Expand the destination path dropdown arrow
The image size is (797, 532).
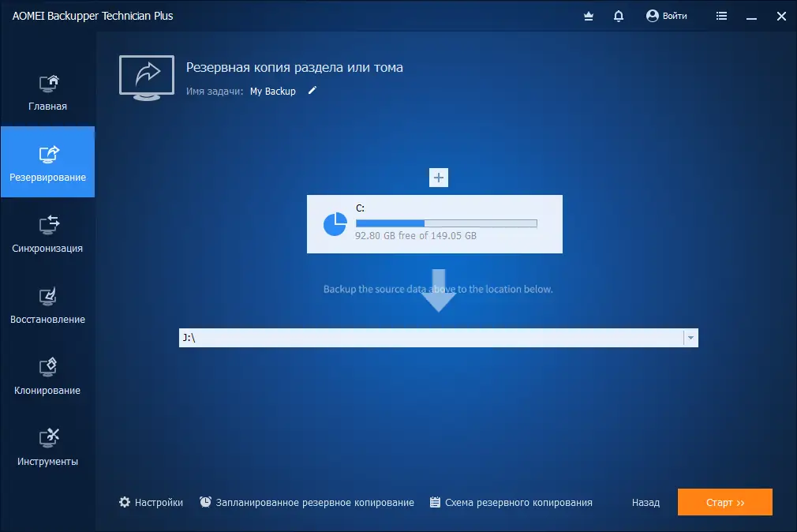(x=690, y=338)
